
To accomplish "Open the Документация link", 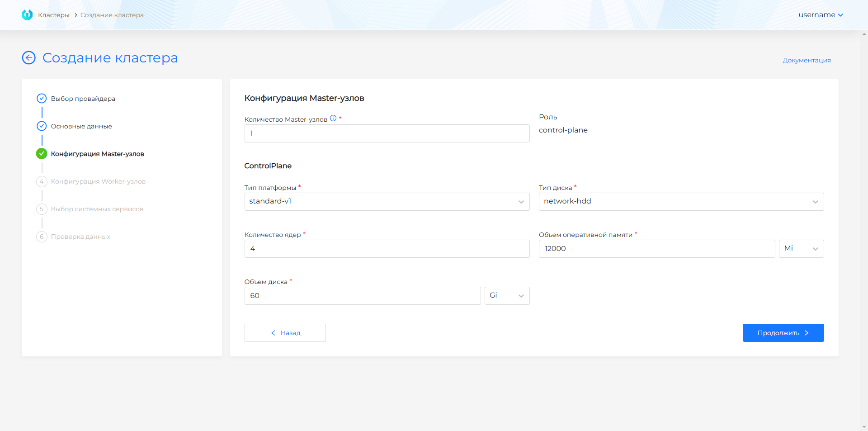I will [x=807, y=60].
